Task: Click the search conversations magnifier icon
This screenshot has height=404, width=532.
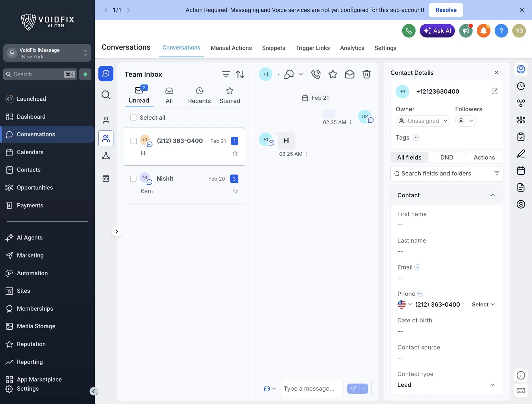Action: click(x=106, y=95)
